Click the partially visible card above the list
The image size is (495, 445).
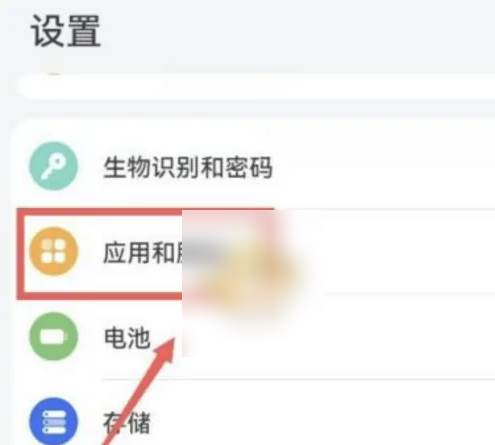coord(255,86)
